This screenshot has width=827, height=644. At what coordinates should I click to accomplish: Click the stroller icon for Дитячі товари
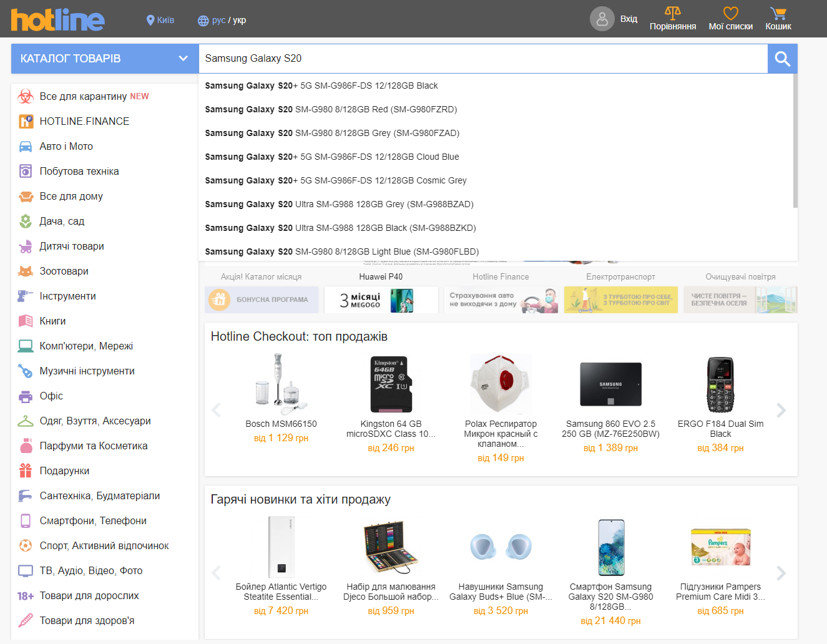pos(26,246)
